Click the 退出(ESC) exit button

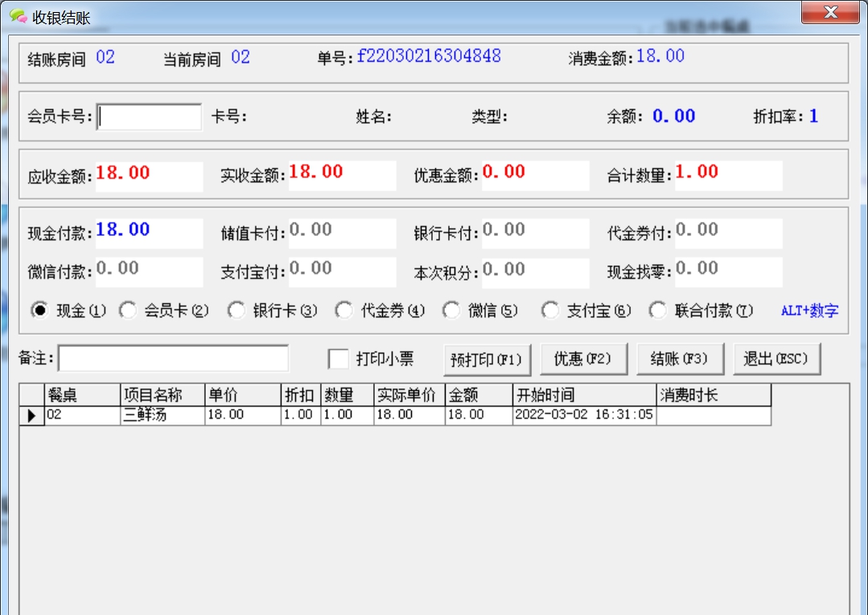775,359
